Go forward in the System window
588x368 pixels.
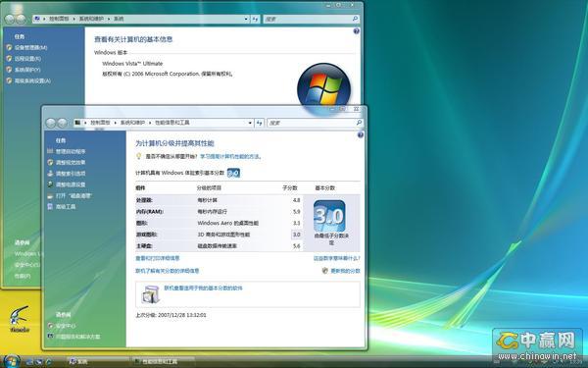(21, 19)
